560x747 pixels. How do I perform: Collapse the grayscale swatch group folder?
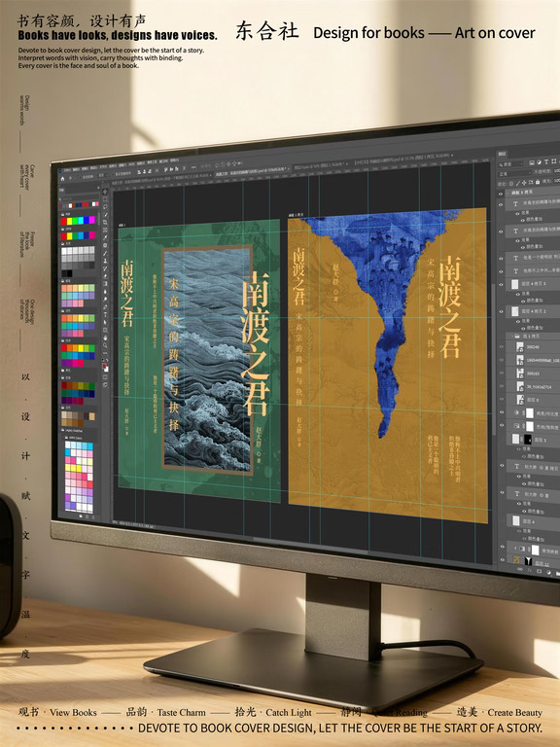point(60,244)
